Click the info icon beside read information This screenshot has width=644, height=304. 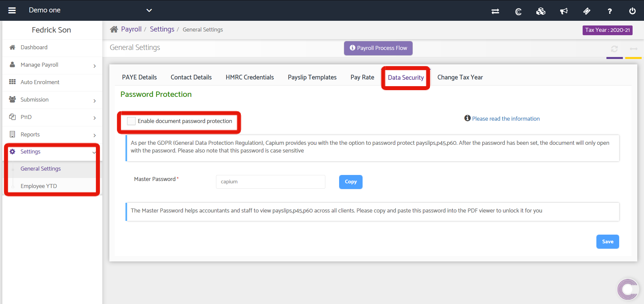[467, 118]
